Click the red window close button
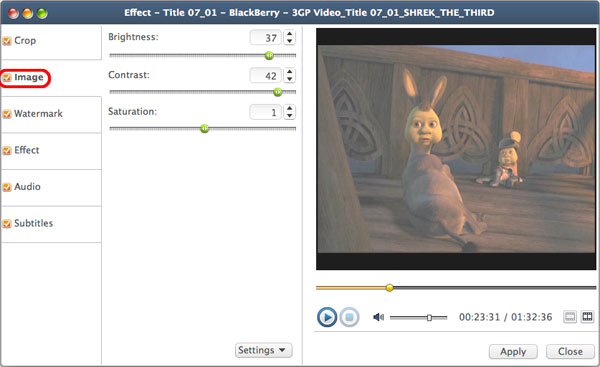Image resolution: width=600 pixels, height=367 pixels. [x=13, y=13]
